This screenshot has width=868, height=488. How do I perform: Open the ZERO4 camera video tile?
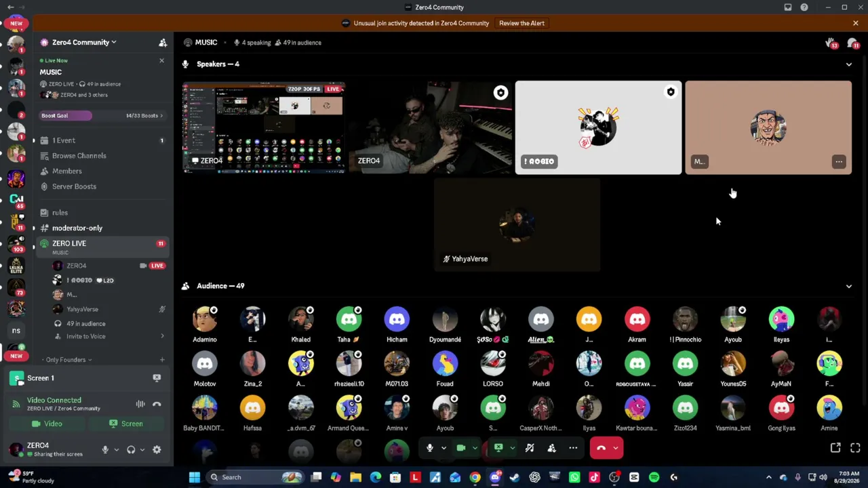(431, 127)
